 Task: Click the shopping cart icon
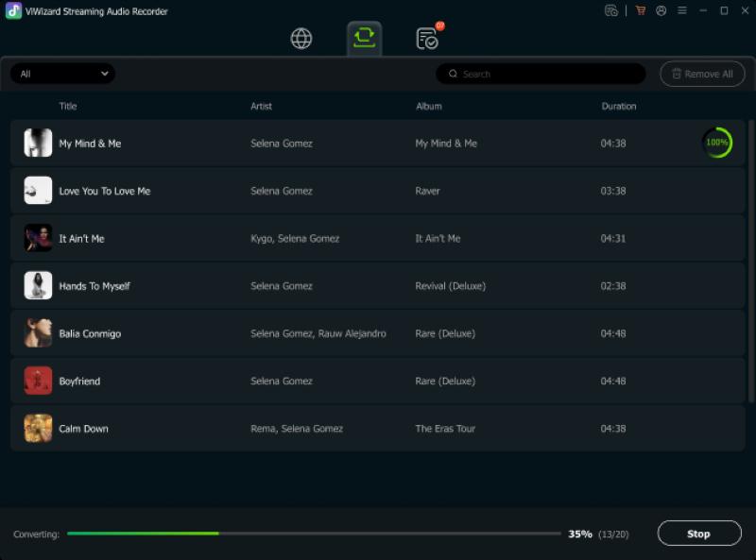tap(641, 10)
